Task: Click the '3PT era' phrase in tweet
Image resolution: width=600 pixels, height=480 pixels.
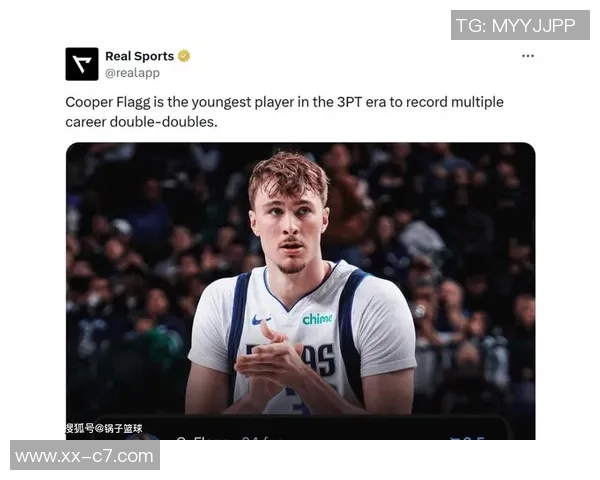Action: point(361,102)
